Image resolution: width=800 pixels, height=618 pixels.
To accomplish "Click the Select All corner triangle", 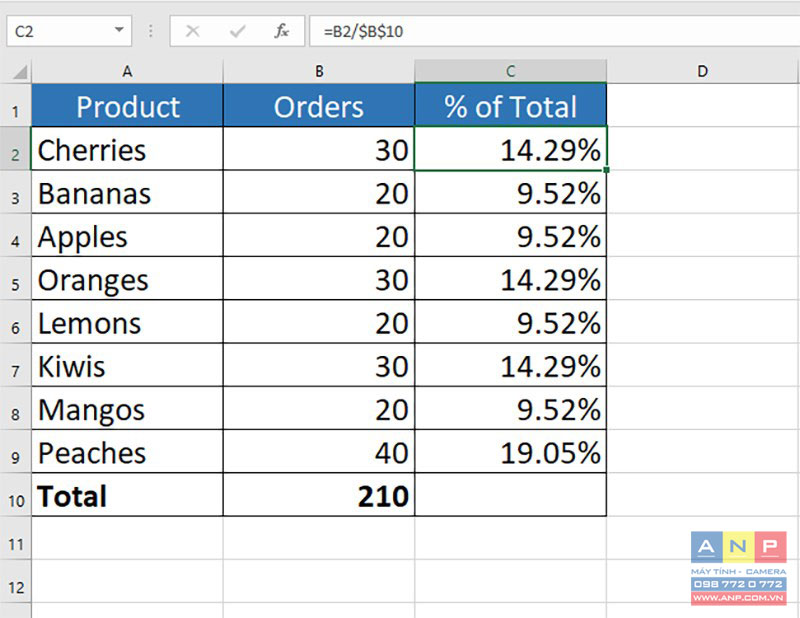I will [19, 72].
